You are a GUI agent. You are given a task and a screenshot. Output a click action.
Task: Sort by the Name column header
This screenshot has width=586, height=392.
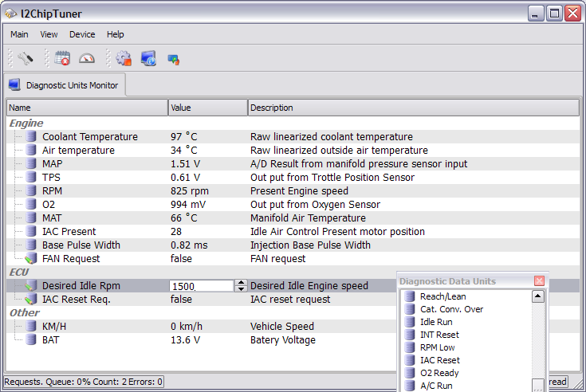point(88,108)
